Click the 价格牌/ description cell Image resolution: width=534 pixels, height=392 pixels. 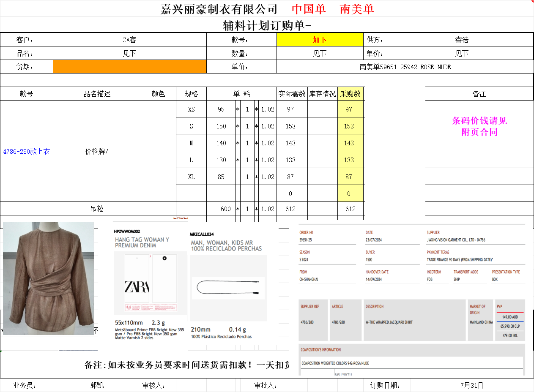(x=97, y=151)
